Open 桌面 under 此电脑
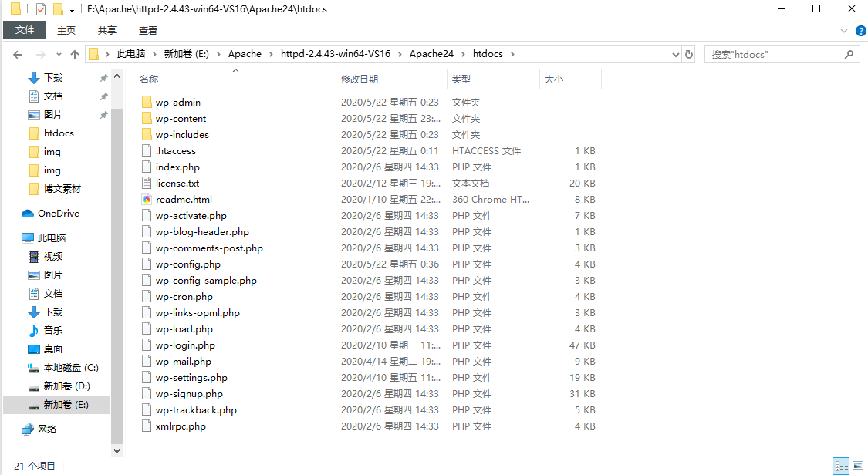Image resolution: width=868 pixels, height=475 pixels. click(53, 349)
